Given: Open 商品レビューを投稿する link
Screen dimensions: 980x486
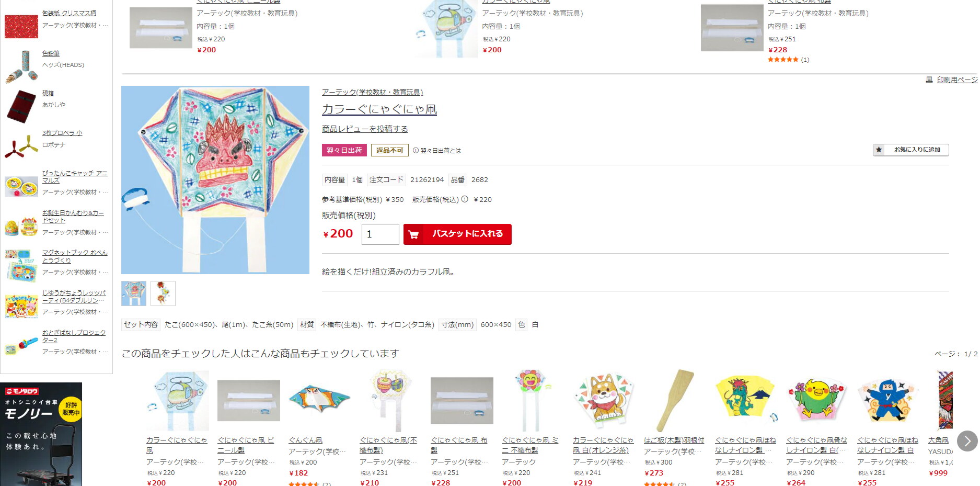Looking at the screenshot, I should [365, 129].
